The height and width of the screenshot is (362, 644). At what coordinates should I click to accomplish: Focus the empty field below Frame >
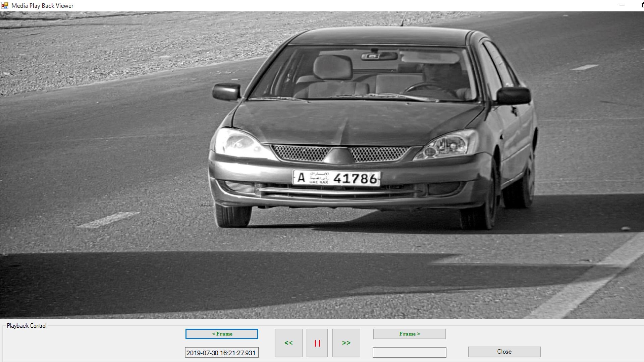click(409, 352)
